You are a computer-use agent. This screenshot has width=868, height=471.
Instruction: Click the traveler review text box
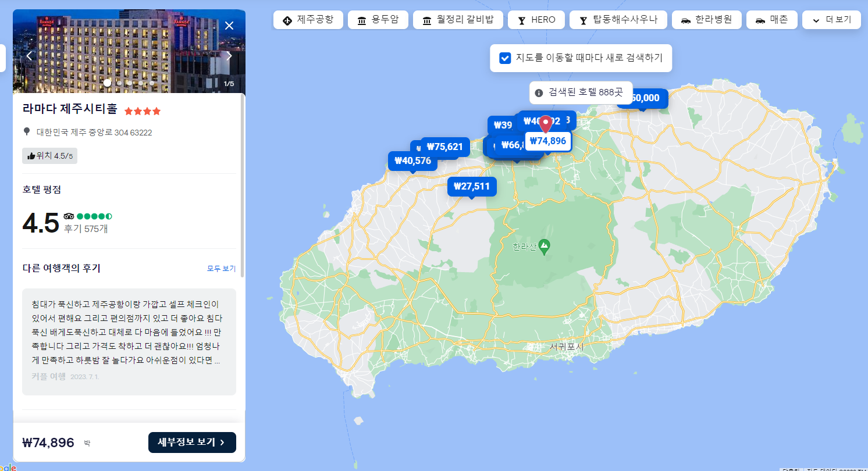(x=129, y=342)
